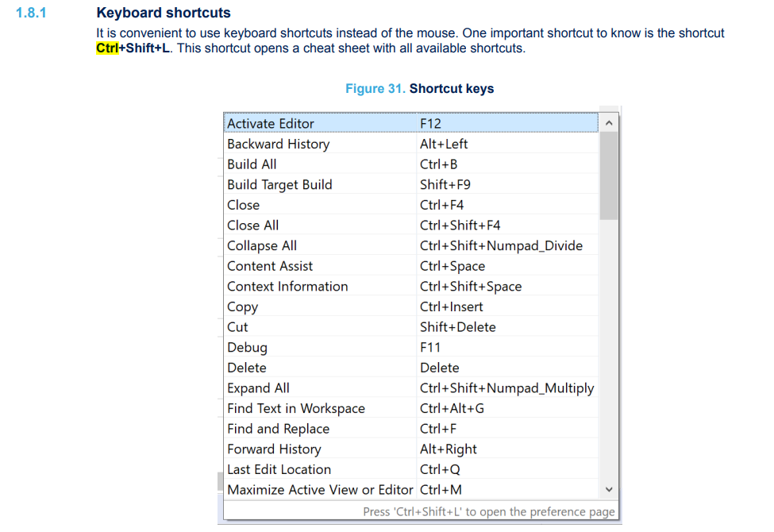Select the Close All command

tap(252, 226)
